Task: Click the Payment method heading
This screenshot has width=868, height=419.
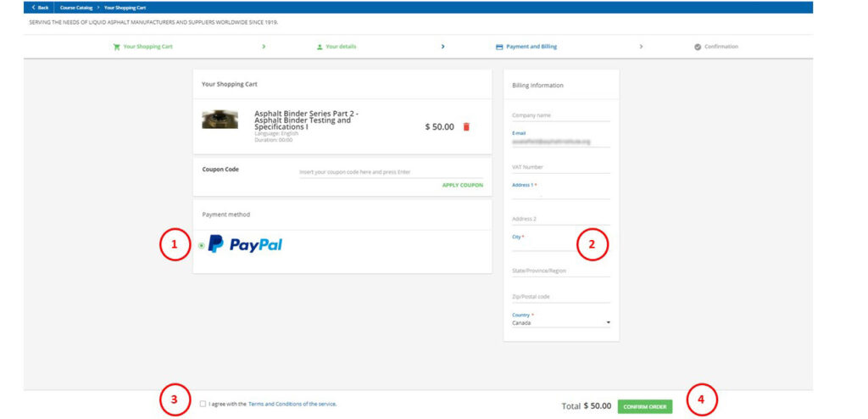Action: point(225,215)
